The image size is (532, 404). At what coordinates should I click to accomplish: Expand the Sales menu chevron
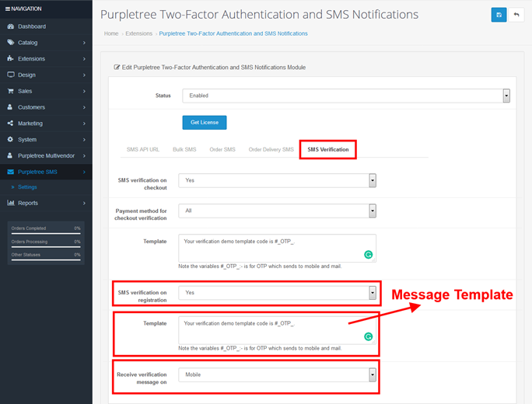[84, 91]
